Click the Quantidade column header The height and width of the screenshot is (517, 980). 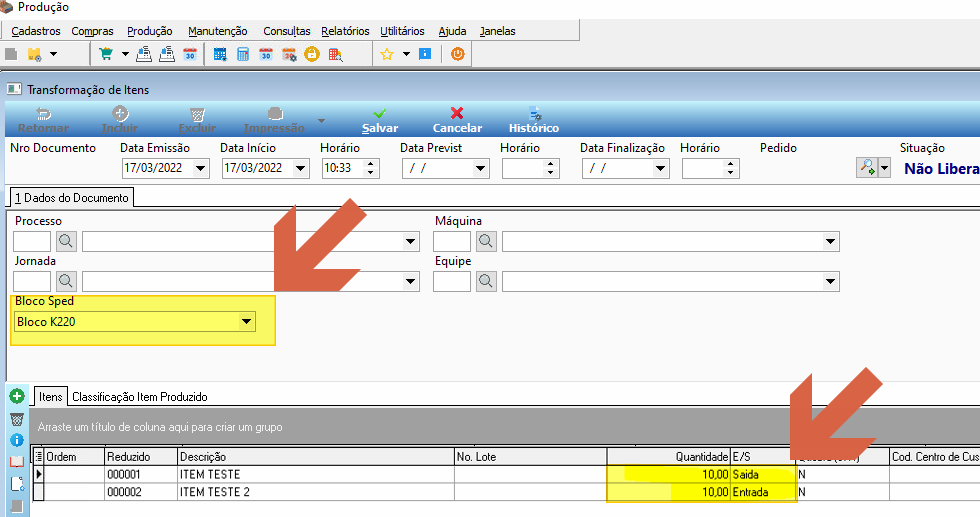669,457
